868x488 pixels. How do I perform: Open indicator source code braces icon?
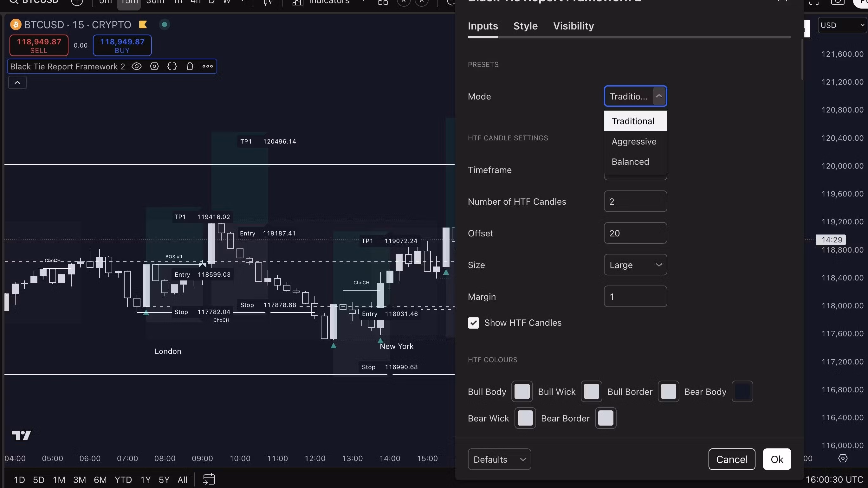[x=172, y=66]
